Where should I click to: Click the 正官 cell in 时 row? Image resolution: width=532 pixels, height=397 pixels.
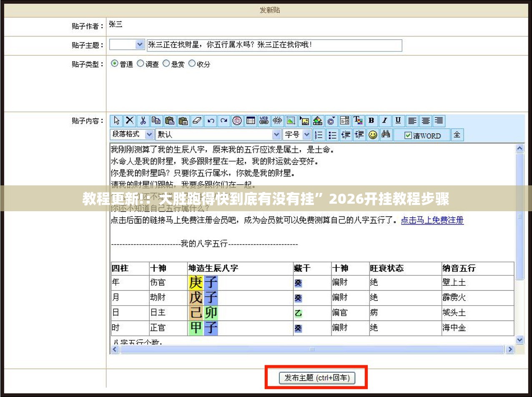point(168,328)
